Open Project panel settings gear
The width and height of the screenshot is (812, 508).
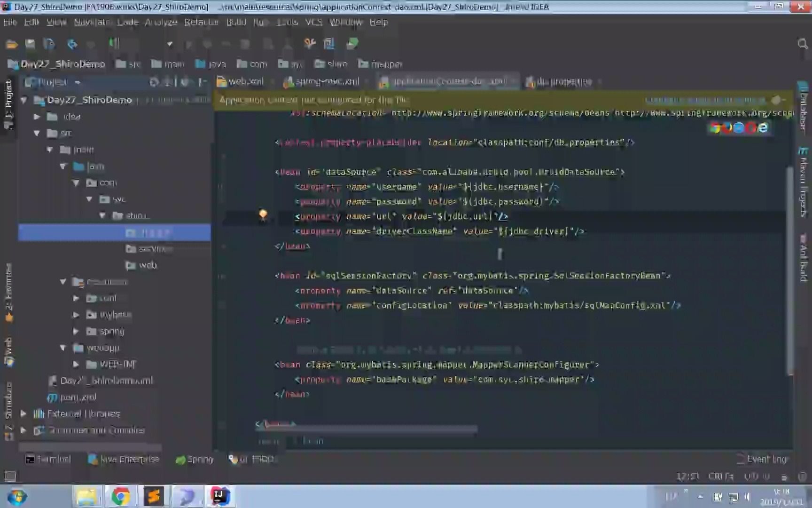tap(185, 82)
